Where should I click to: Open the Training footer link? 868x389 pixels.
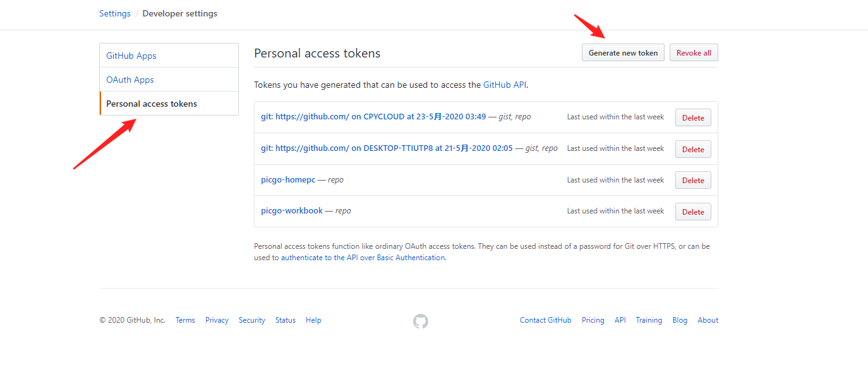pos(649,320)
